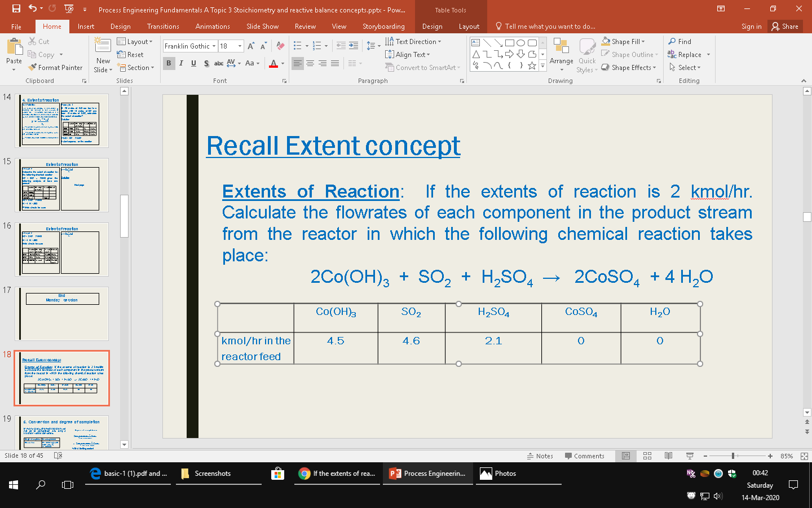Click the Sign in link
Image resolution: width=812 pixels, height=508 pixels.
pos(752,26)
